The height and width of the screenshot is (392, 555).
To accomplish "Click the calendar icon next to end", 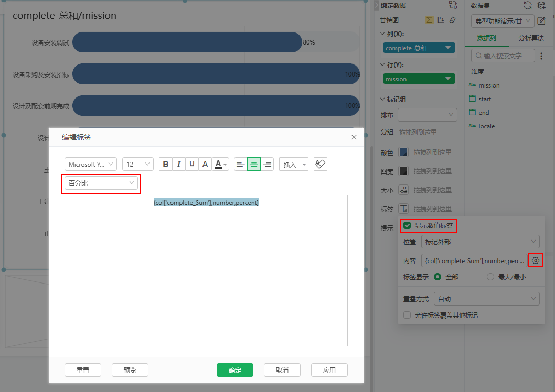I will (x=472, y=112).
